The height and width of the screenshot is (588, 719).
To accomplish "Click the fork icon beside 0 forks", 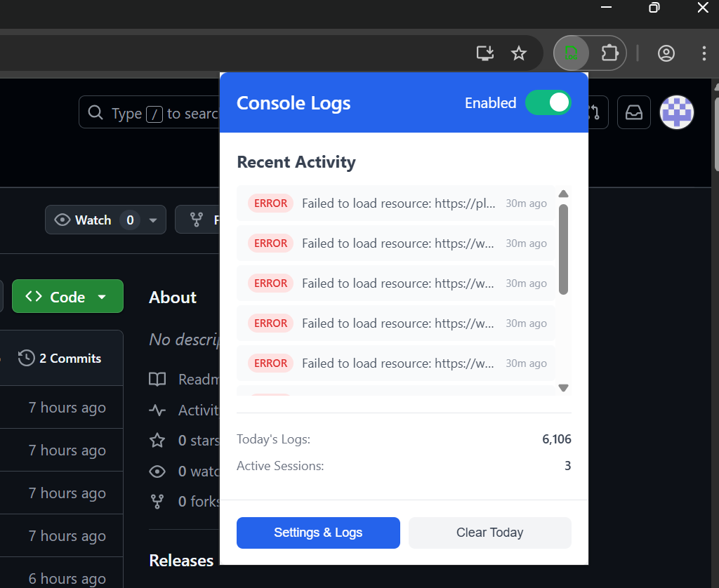I will [157, 502].
